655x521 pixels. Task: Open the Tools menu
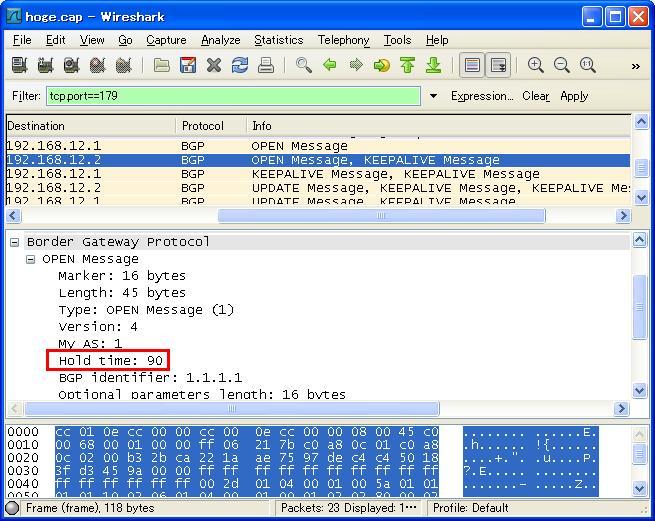pos(397,40)
